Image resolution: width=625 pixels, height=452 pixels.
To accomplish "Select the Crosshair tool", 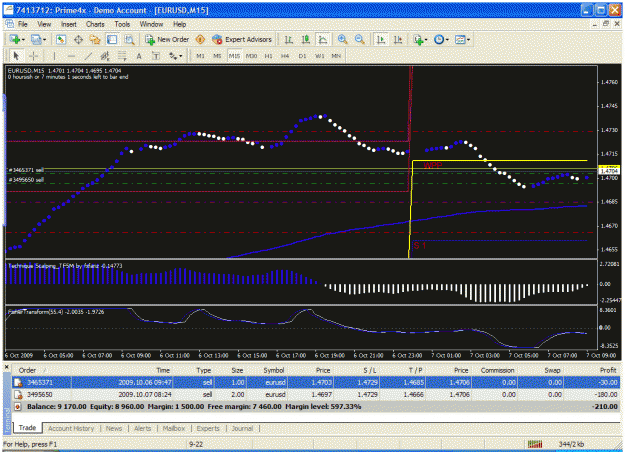I will [33, 56].
